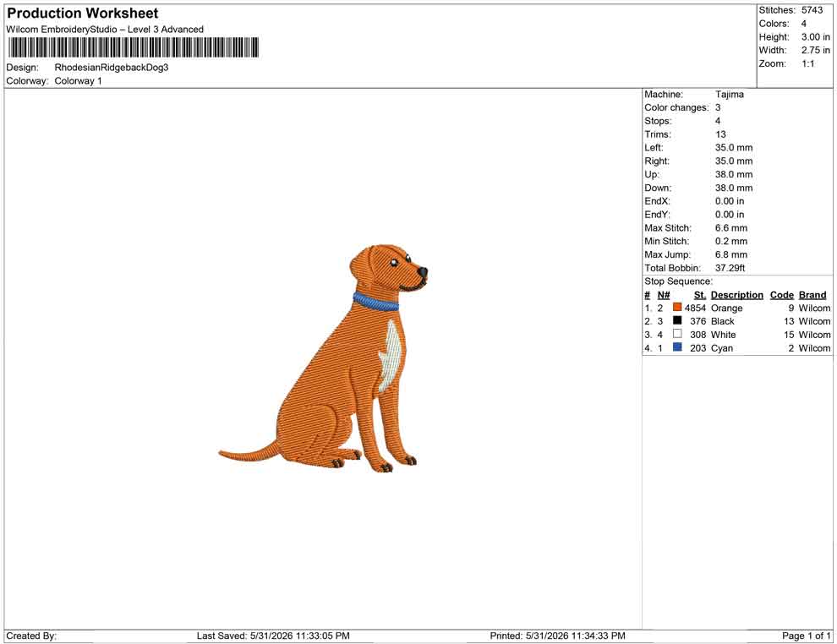Click the cyan thread color swatch
The height and width of the screenshot is (644, 837).
677,347
